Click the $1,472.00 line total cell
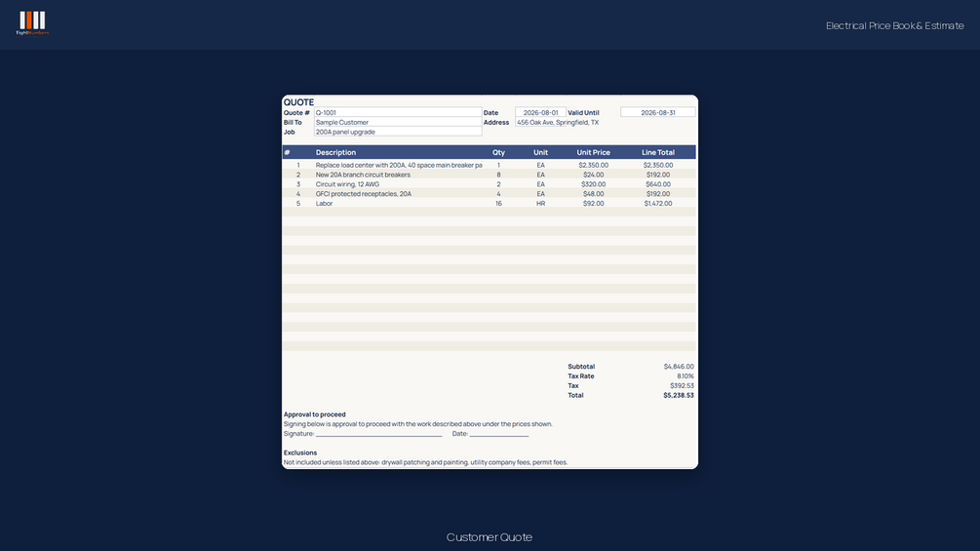Viewport: 980px width, 551px height. [x=658, y=203]
